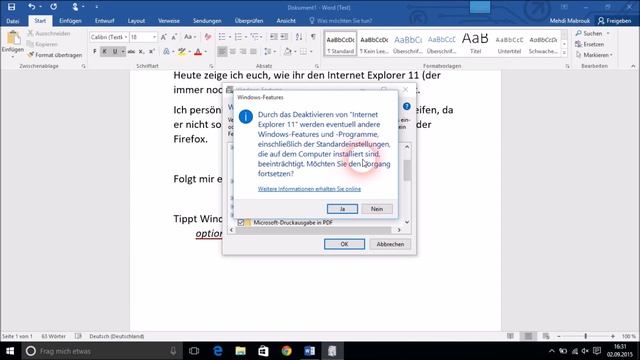Screen dimensions: 640x360
Task: Toggle strikethrough abc button
Action: [131, 51]
